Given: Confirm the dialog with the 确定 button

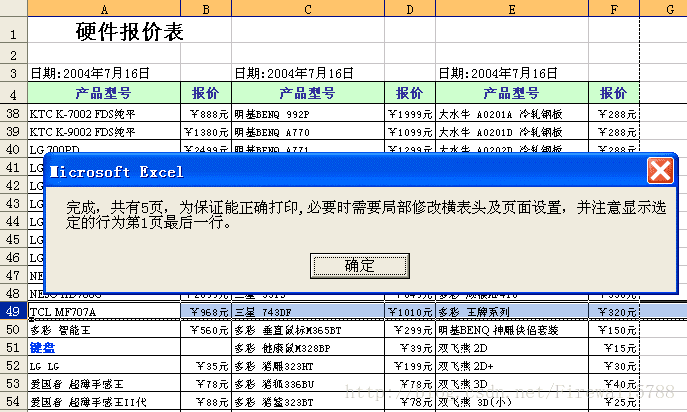Looking at the screenshot, I should pyautogui.click(x=360, y=266).
